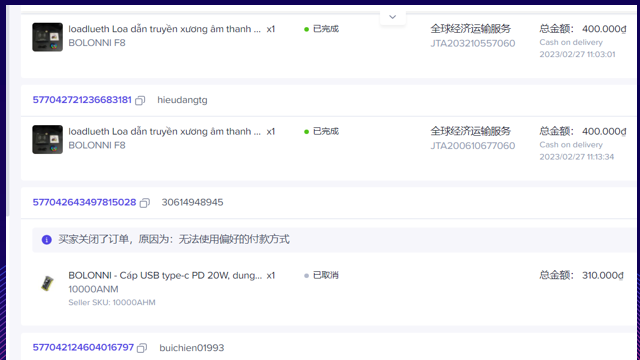Open order 577042124604016797 details

click(83, 347)
